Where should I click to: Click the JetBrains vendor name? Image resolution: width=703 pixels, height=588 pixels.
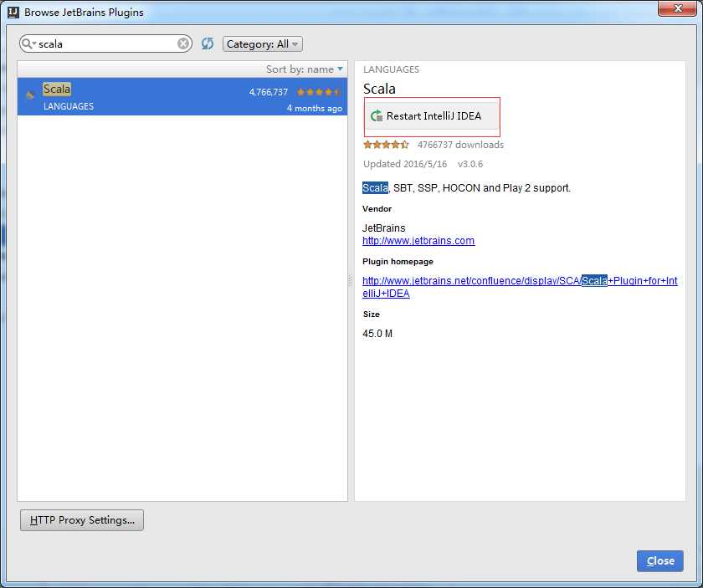coord(384,228)
